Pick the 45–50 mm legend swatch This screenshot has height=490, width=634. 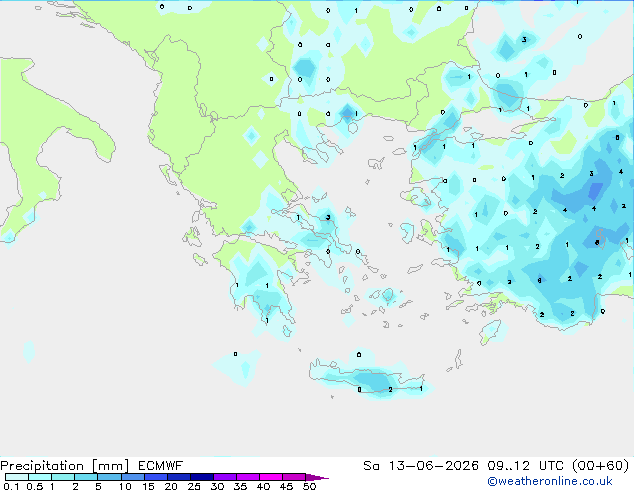294,477
